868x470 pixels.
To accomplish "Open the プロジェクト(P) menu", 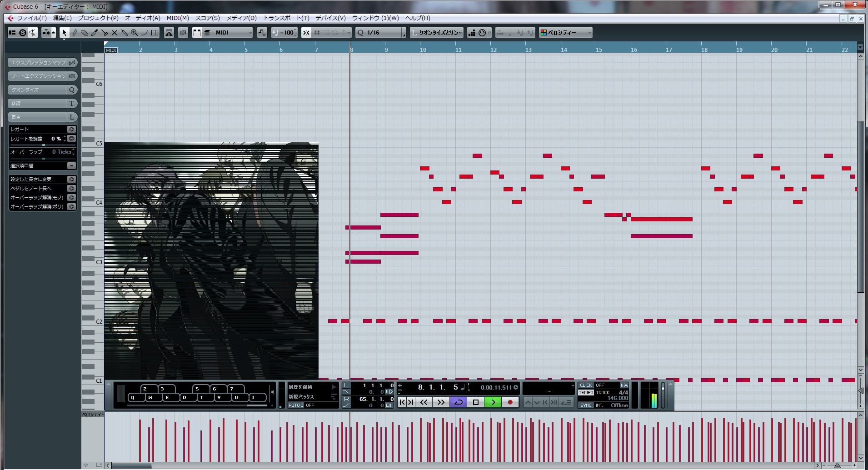I will (x=98, y=18).
